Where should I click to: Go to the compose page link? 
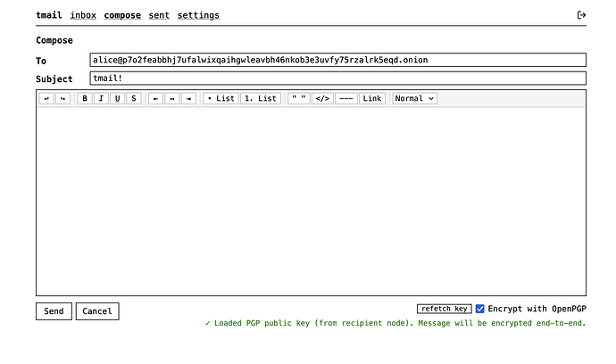pos(122,15)
